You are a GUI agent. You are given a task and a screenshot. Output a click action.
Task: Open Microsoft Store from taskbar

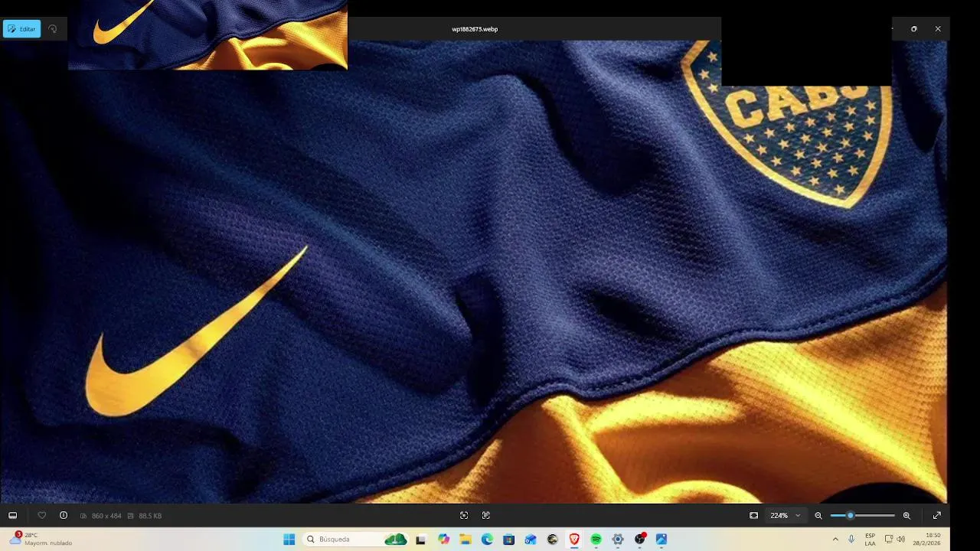[x=509, y=540]
